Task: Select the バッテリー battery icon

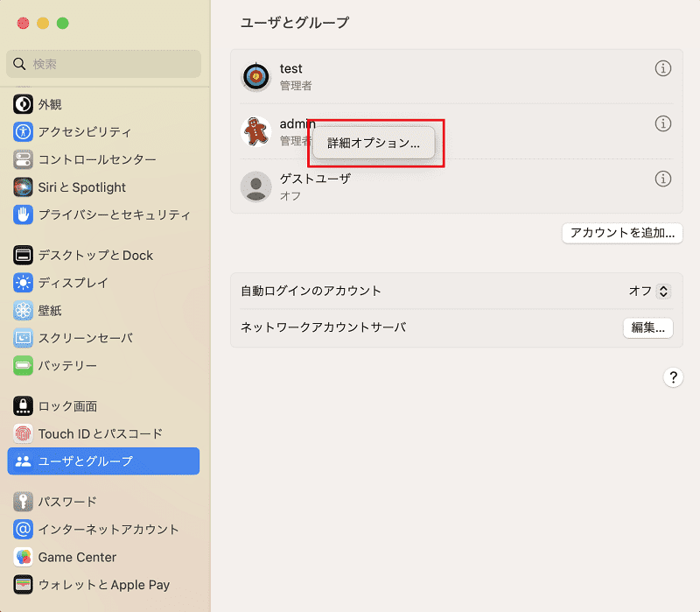Action: (23, 366)
